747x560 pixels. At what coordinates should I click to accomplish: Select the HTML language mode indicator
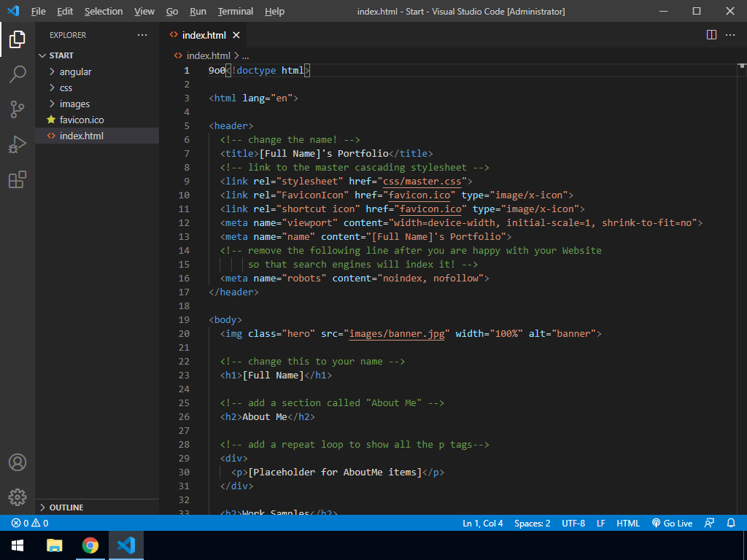pyautogui.click(x=627, y=524)
